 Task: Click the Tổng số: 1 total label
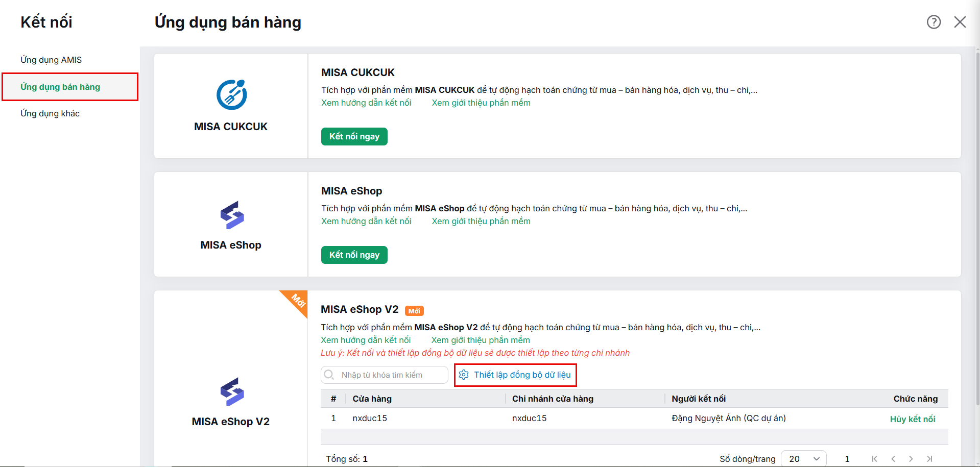347,459
